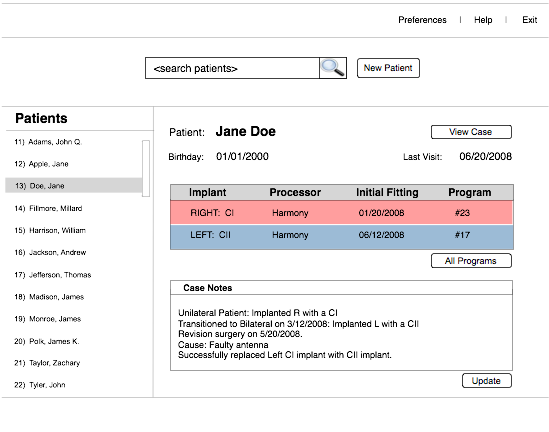
Task: Click the View Case button
Action: pos(471,132)
